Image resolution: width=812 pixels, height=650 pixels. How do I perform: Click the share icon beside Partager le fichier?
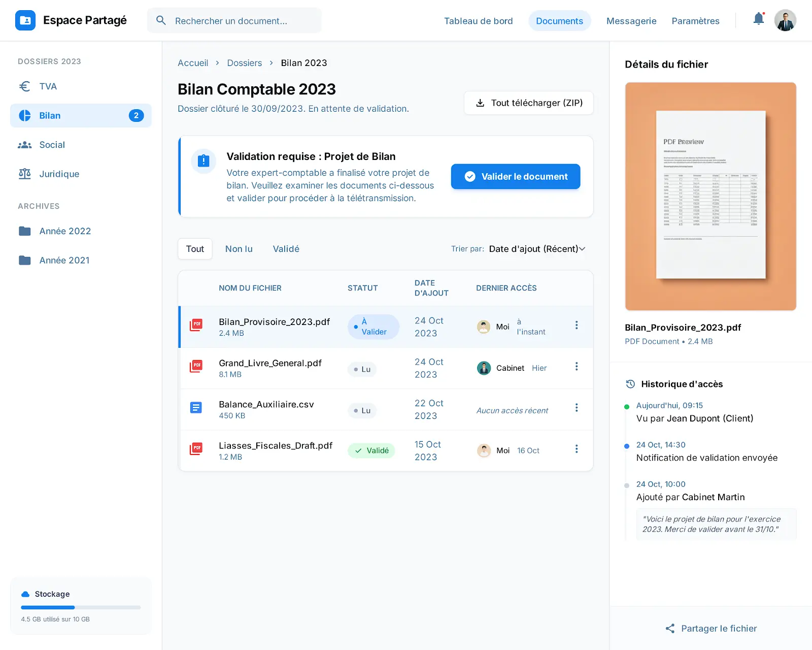coord(670,628)
